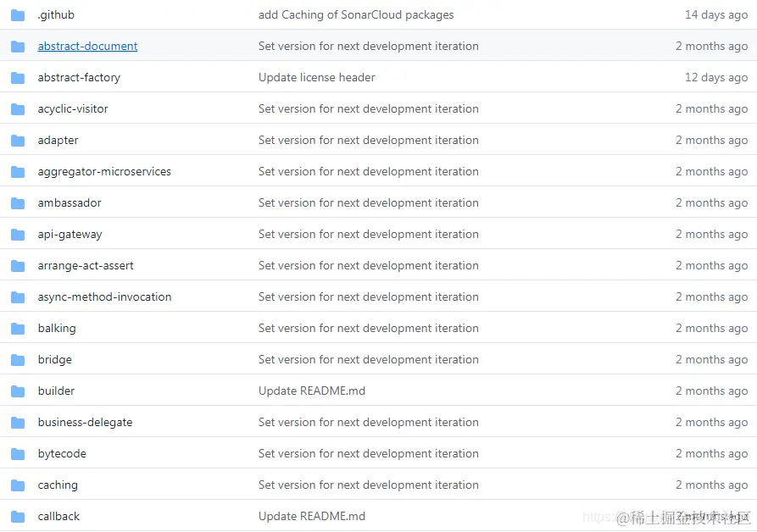757x532 pixels.
Task: Open 'Update license header' commit message
Action: tap(317, 78)
